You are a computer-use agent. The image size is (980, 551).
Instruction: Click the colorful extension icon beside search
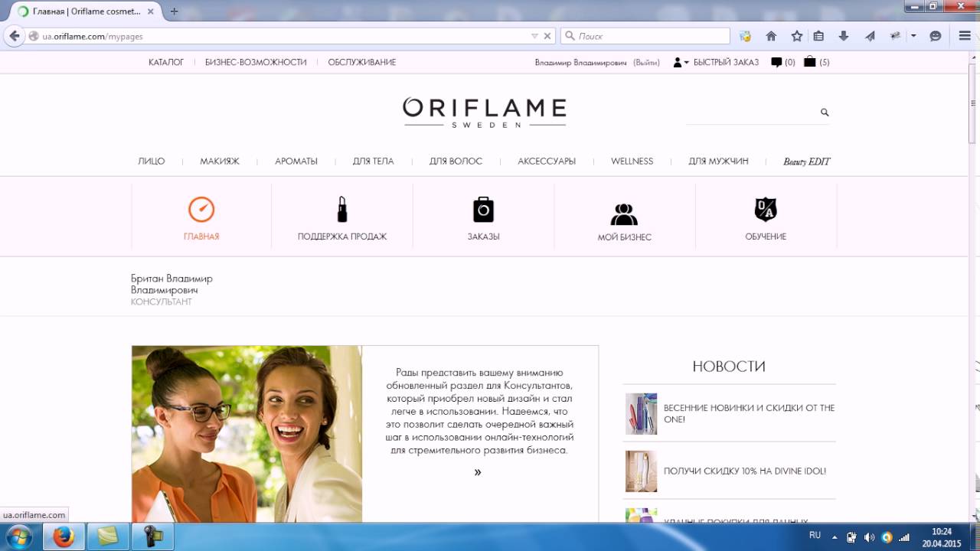(x=745, y=36)
